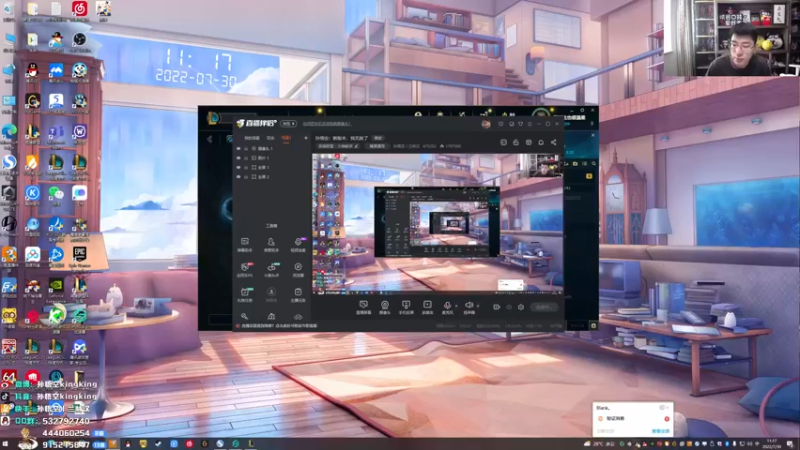Image resolution: width=800 pixels, height=450 pixels.
Task: Open Microsoft Teams desktop icon
Action: point(56,134)
